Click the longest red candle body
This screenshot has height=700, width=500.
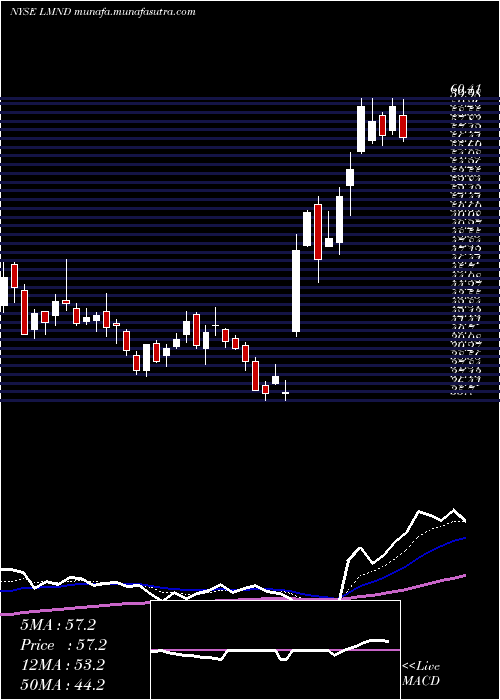pos(318,232)
